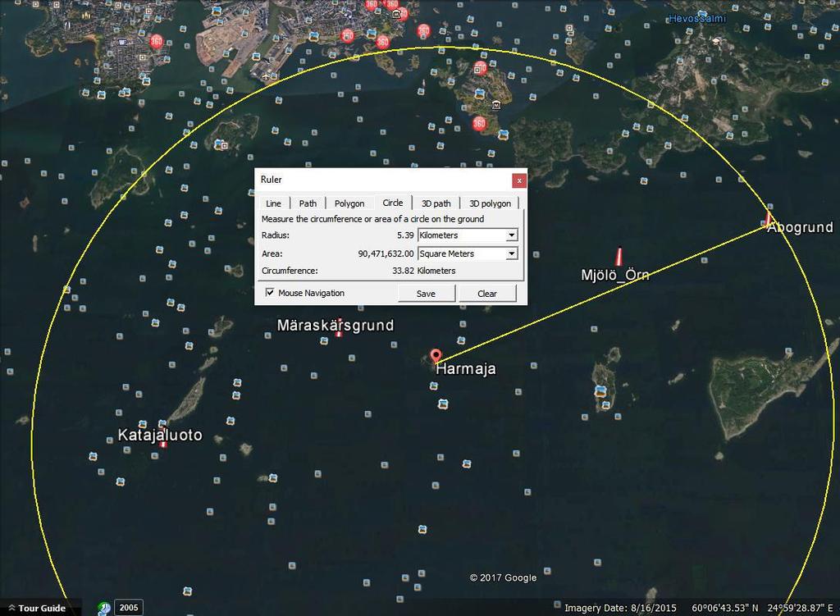Switch to the Line tab in Ruler
Image resolution: width=840 pixels, height=616 pixels.
(273, 203)
